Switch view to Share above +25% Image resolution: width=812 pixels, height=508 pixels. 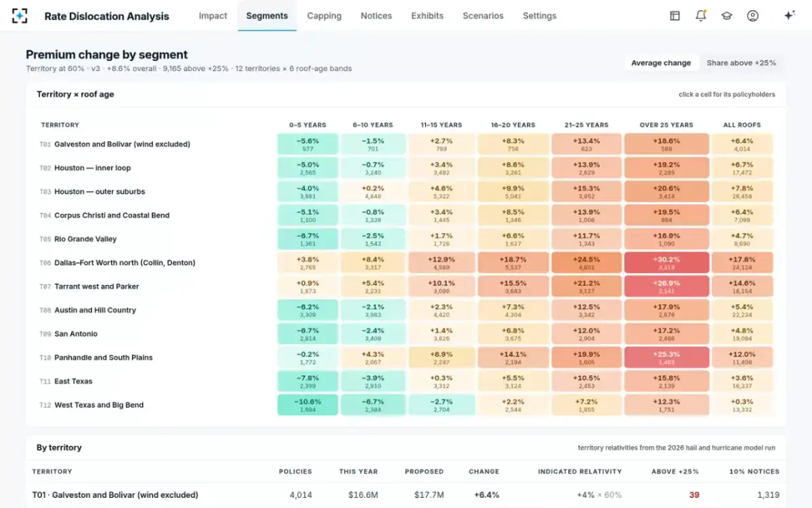point(742,63)
